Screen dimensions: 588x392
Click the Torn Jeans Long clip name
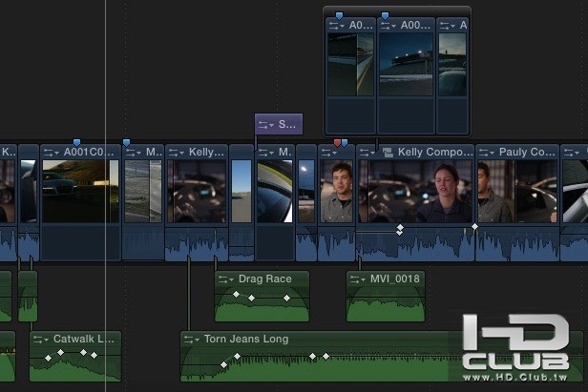pos(246,340)
